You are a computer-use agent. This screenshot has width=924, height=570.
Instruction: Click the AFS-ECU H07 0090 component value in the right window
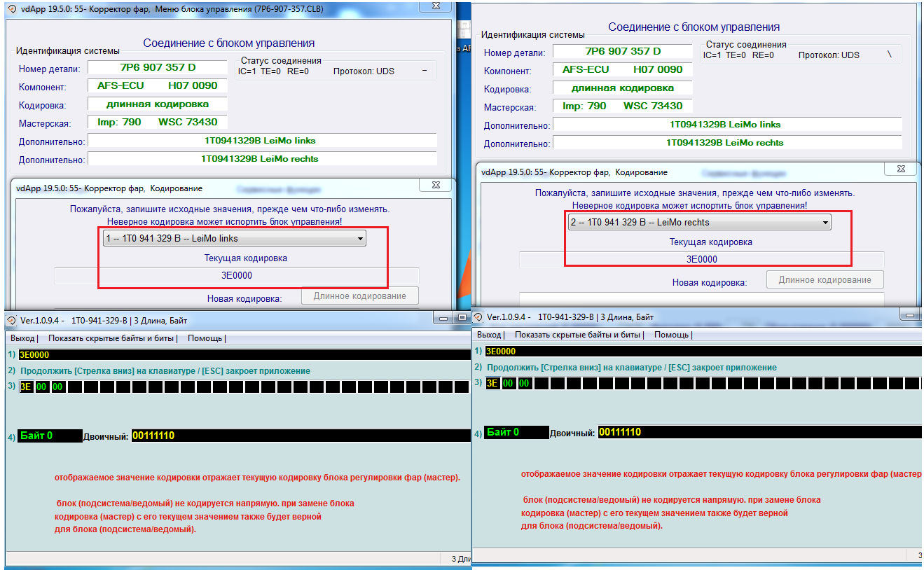[x=623, y=69]
